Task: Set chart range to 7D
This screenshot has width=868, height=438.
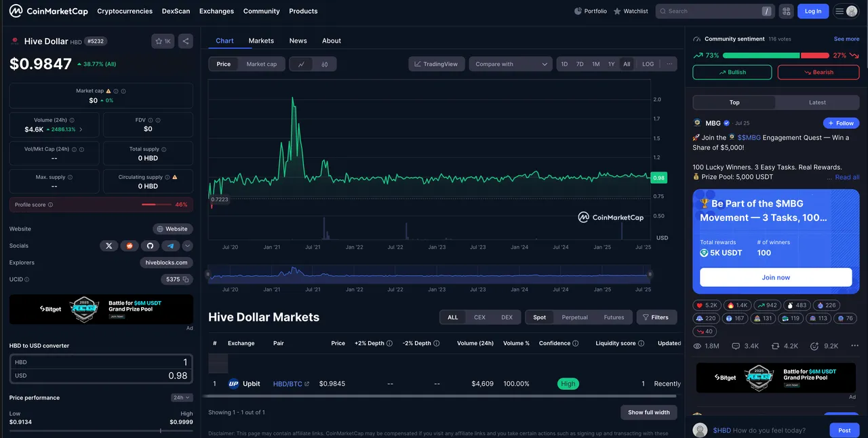Action: coord(580,64)
